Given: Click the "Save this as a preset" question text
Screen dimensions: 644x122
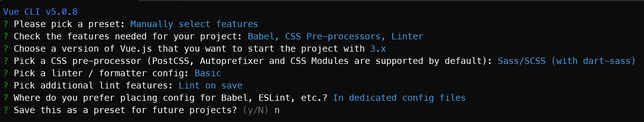Looking at the screenshot, I should coord(125,110).
